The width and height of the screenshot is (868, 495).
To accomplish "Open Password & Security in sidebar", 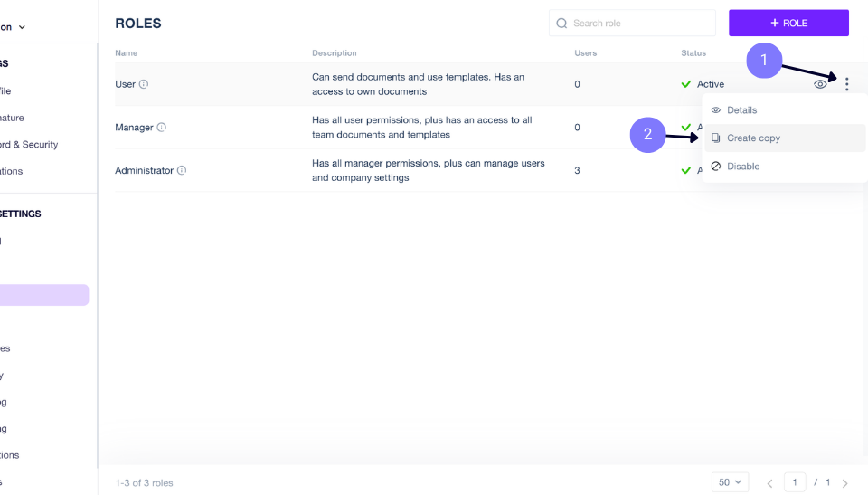I will [x=29, y=145].
